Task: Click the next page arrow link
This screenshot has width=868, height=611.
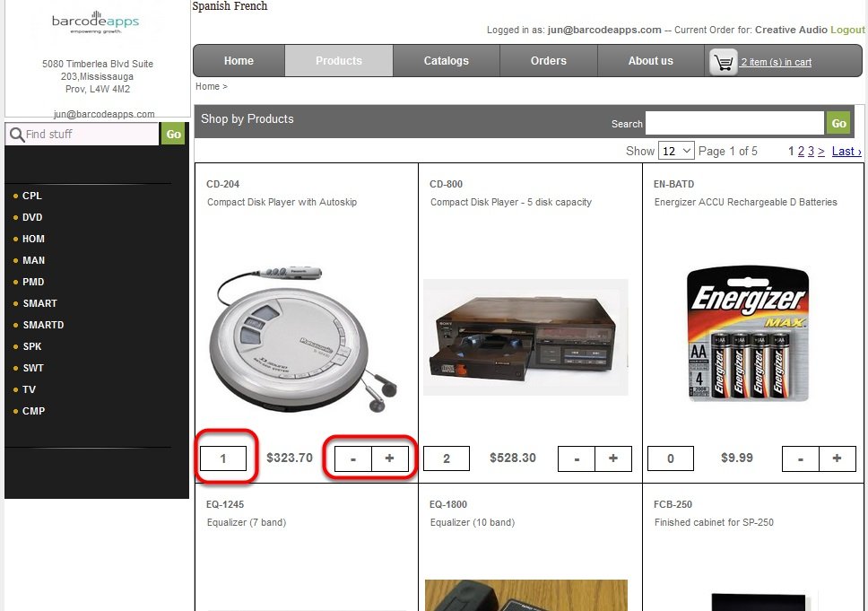Action: coord(821,152)
